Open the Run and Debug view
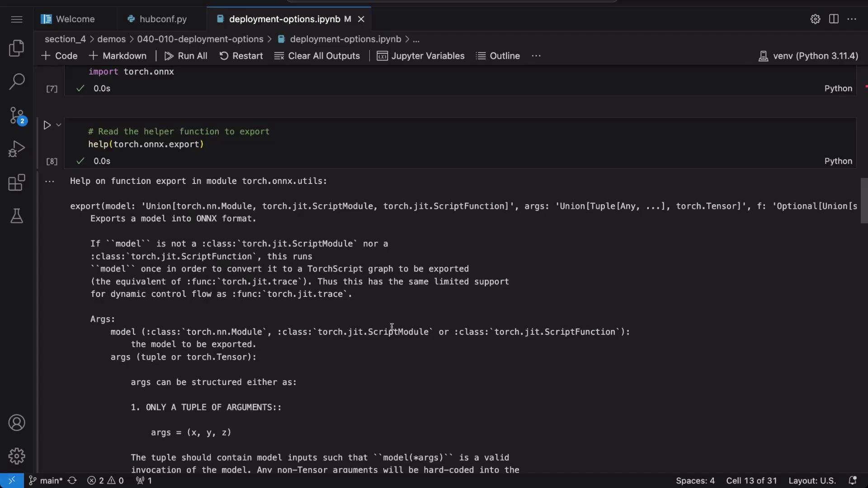The width and height of the screenshot is (868, 488). pyautogui.click(x=17, y=149)
